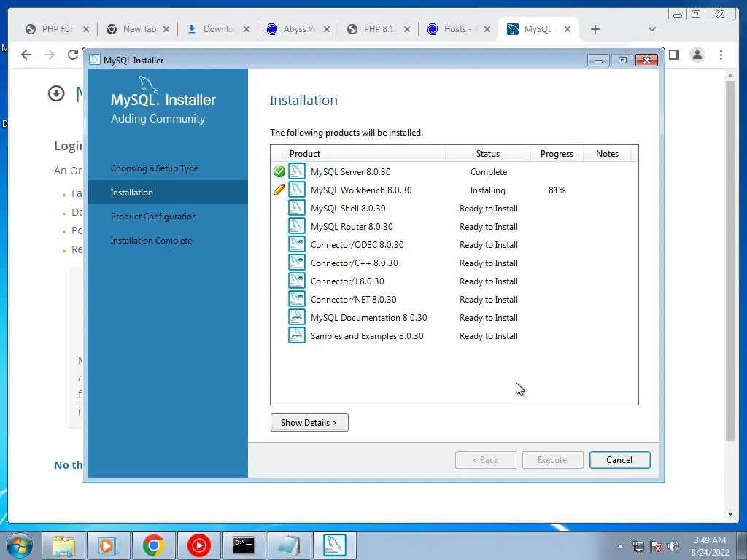Viewport: 747px width, 560px height.
Task: Open the notepad taskbar icon
Action: click(289, 545)
